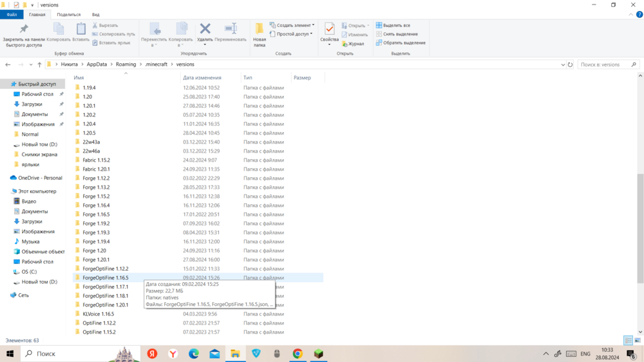644x362 pixels.
Task: Open the Журнал history command
Action: tap(353, 44)
